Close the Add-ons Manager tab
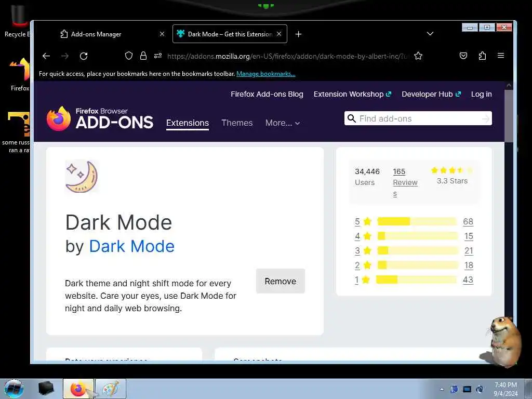Image resolution: width=532 pixels, height=399 pixels. [162, 34]
